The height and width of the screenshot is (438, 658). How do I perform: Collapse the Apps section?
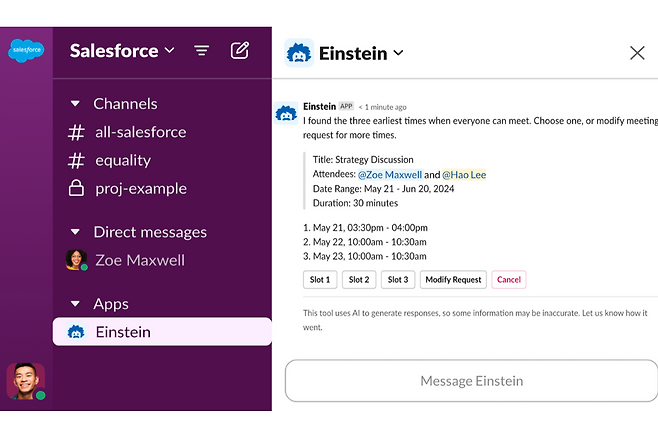click(75, 304)
